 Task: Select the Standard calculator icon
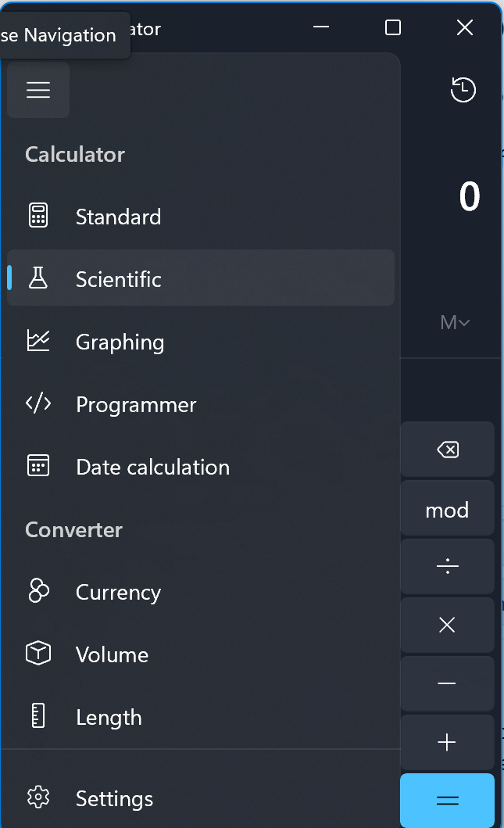point(38,216)
